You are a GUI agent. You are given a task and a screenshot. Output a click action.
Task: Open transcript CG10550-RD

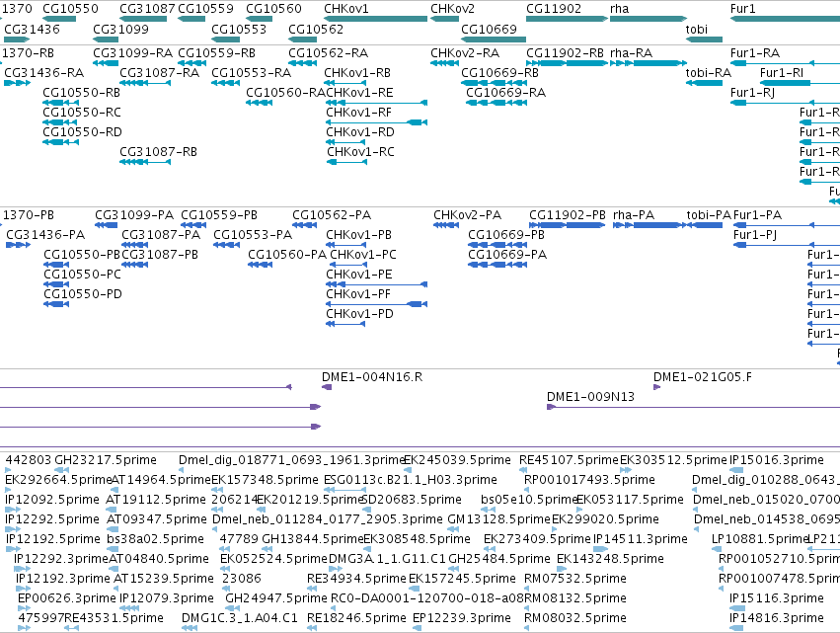pyautogui.click(x=83, y=132)
